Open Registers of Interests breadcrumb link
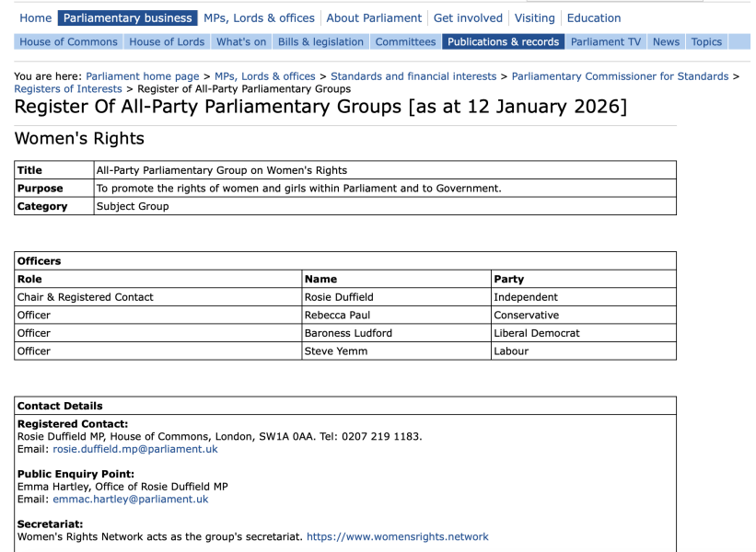 pyautogui.click(x=68, y=89)
